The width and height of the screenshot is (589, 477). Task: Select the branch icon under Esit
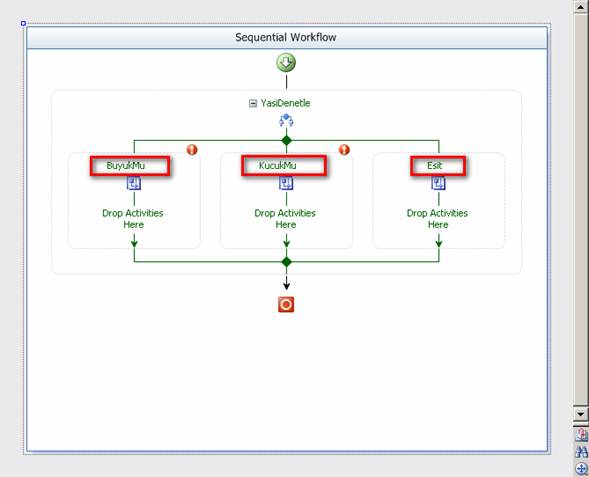pos(438,184)
